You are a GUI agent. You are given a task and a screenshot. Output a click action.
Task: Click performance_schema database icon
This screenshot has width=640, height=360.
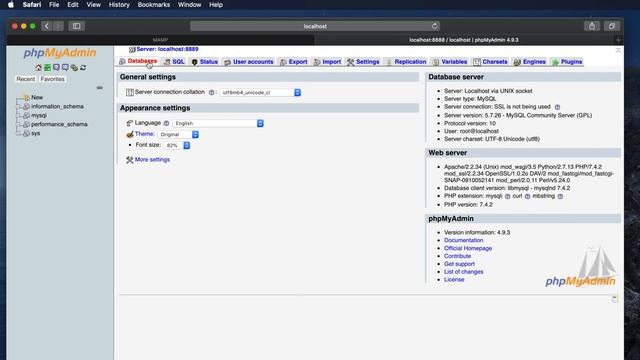tap(26, 124)
